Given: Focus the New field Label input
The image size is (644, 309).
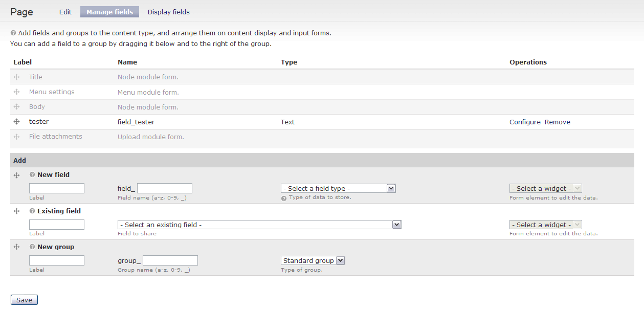Looking at the screenshot, I should point(57,188).
